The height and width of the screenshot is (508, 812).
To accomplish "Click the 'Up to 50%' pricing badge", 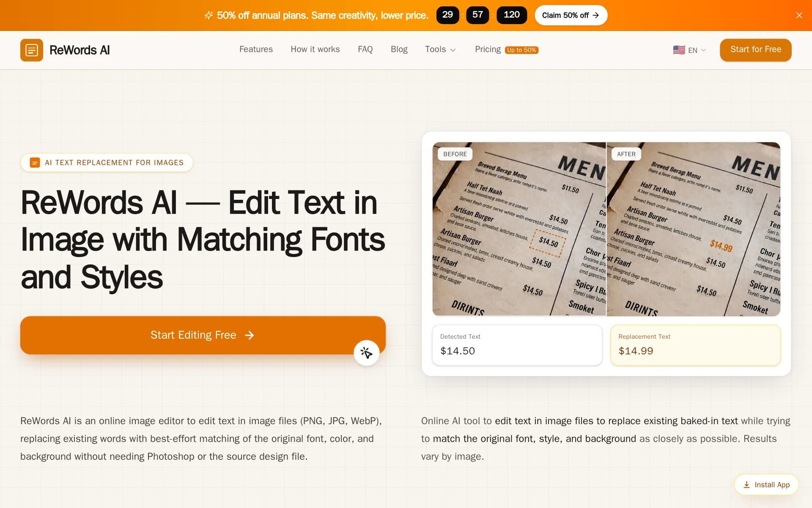I will (521, 50).
